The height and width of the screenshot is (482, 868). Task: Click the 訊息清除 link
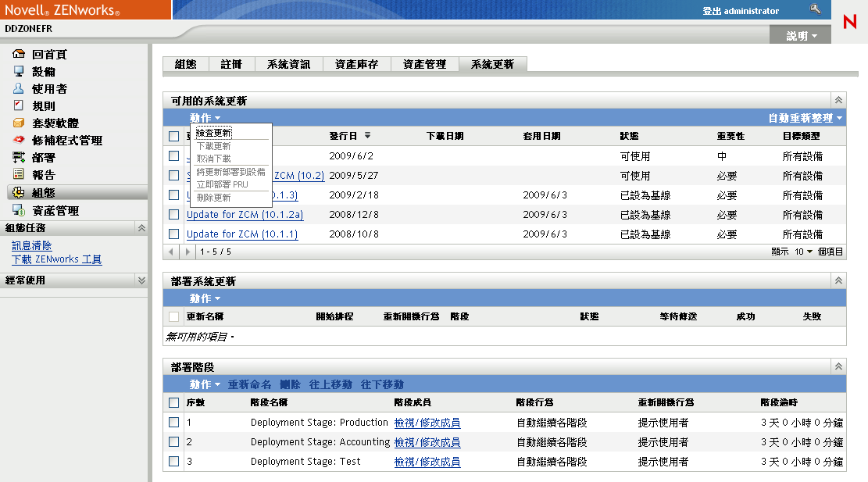pyautogui.click(x=31, y=245)
